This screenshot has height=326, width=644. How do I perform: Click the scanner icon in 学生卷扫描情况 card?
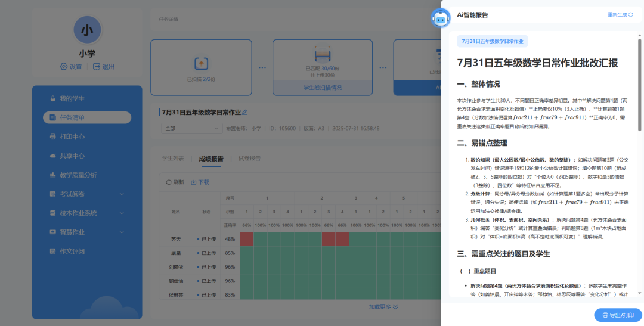pos(323,55)
